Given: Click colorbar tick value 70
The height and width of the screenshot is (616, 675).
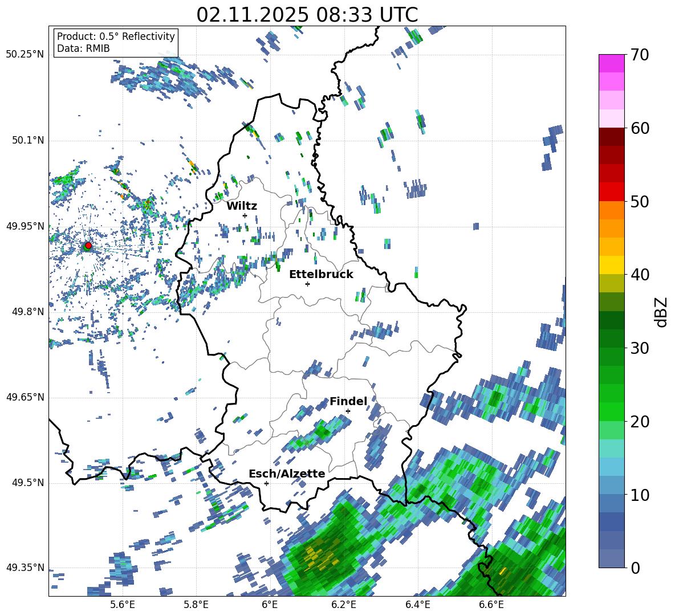Looking at the screenshot, I should [x=640, y=55].
